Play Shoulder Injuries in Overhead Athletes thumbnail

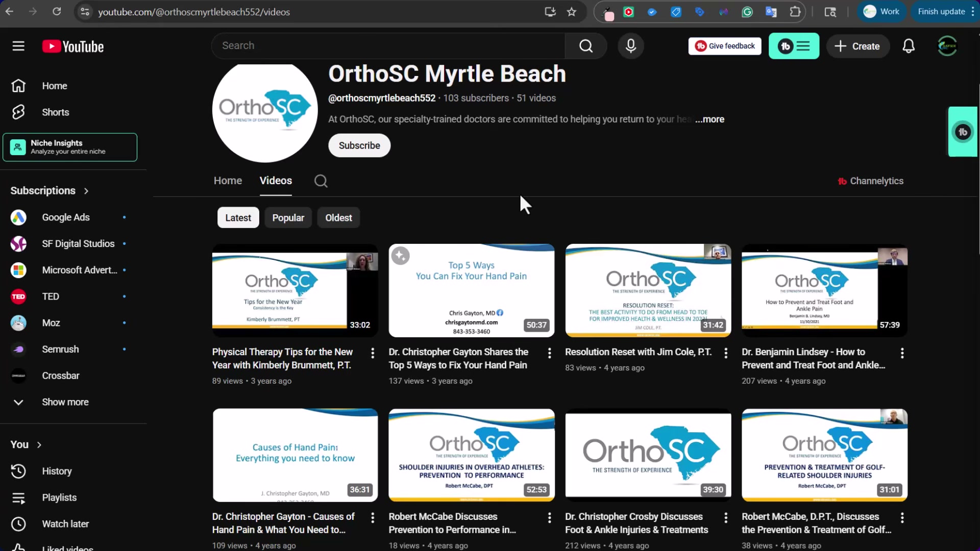(472, 455)
